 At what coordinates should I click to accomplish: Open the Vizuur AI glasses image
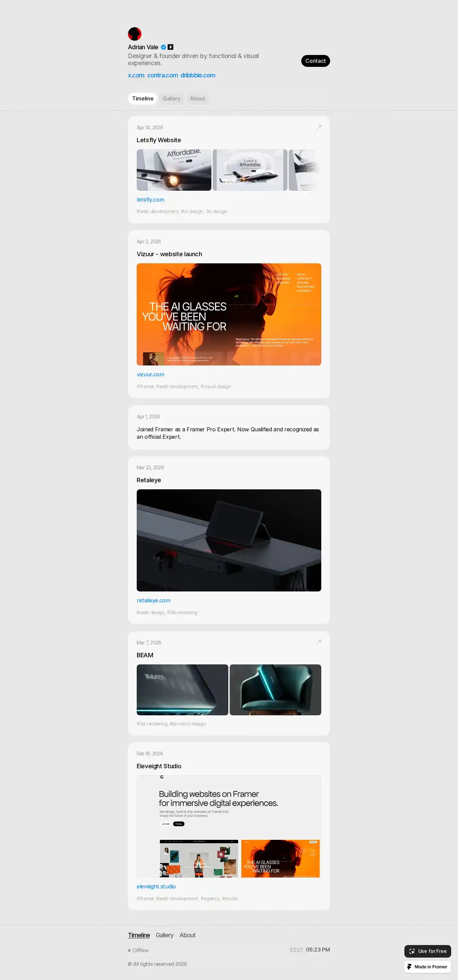(x=229, y=314)
